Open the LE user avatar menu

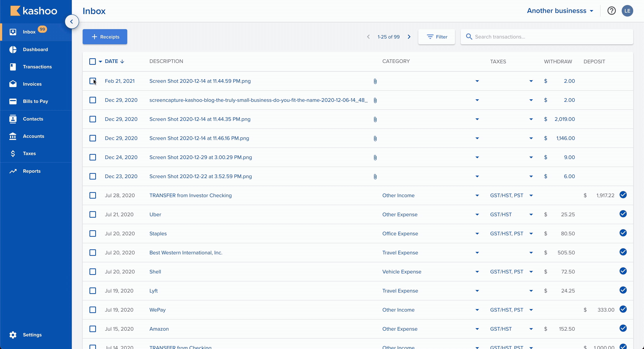click(x=627, y=11)
